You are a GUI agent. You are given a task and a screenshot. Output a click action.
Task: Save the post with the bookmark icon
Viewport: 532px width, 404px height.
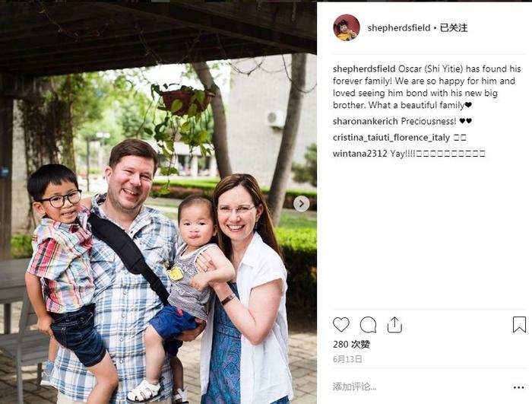point(519,324)
